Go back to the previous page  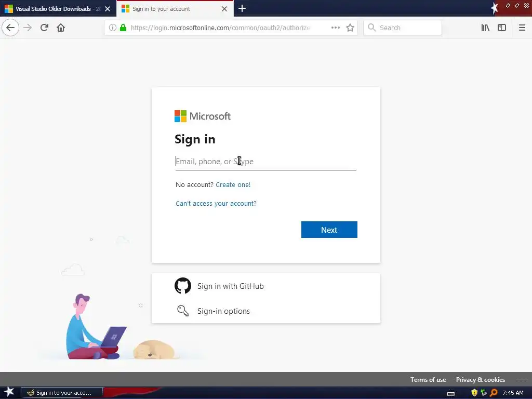pos(10,28)
